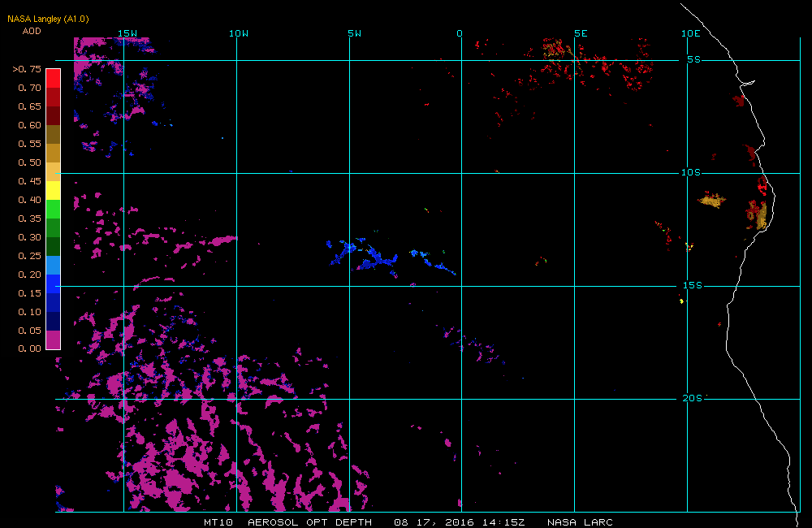Click the '0.50' legend value

coord(29,162)
